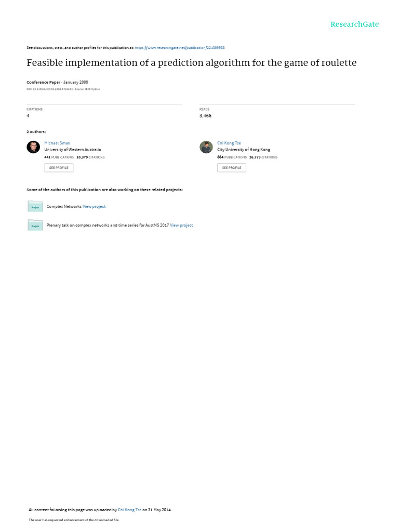Click the paper title about roulette prediction

coord(191,63)
